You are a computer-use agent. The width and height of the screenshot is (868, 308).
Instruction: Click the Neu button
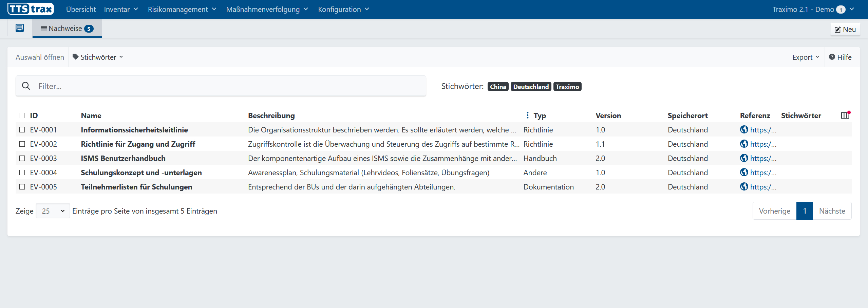point(845,30)
